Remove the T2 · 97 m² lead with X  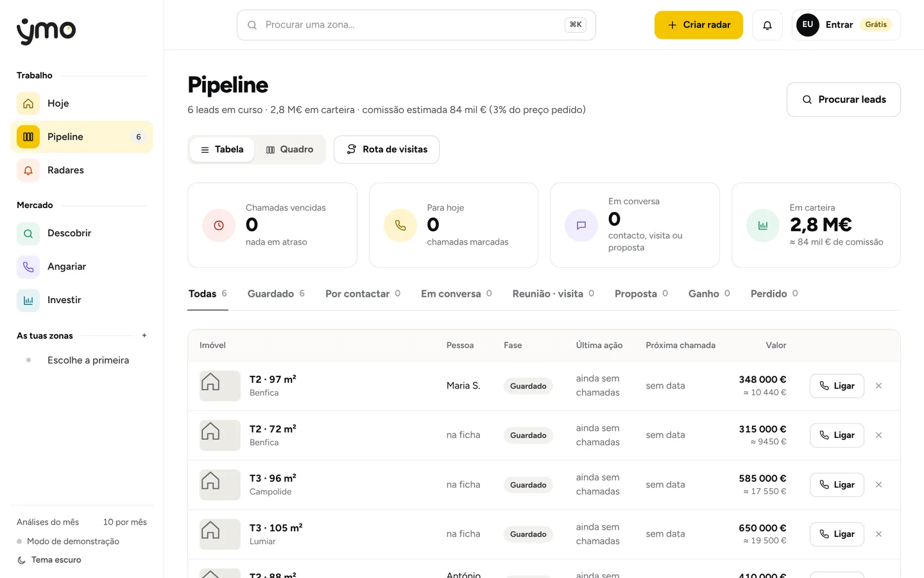tap(879, 386)
